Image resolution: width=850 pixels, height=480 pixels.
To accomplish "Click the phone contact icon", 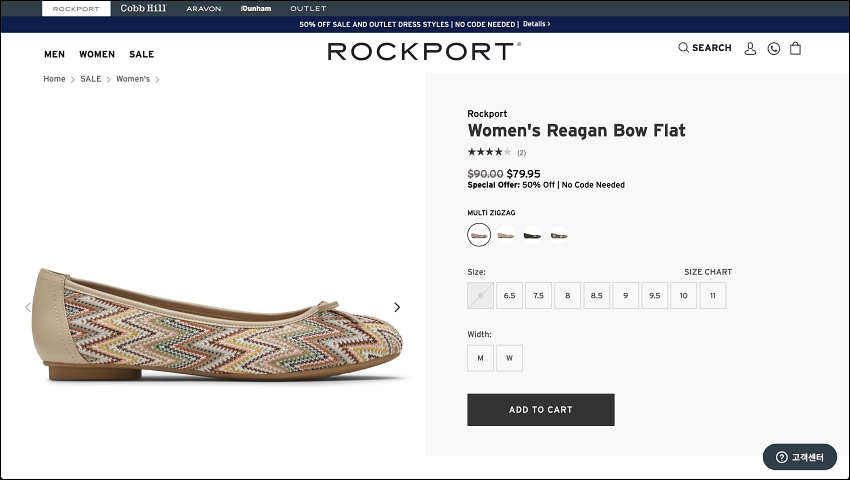I will click(x=774, y=49).
